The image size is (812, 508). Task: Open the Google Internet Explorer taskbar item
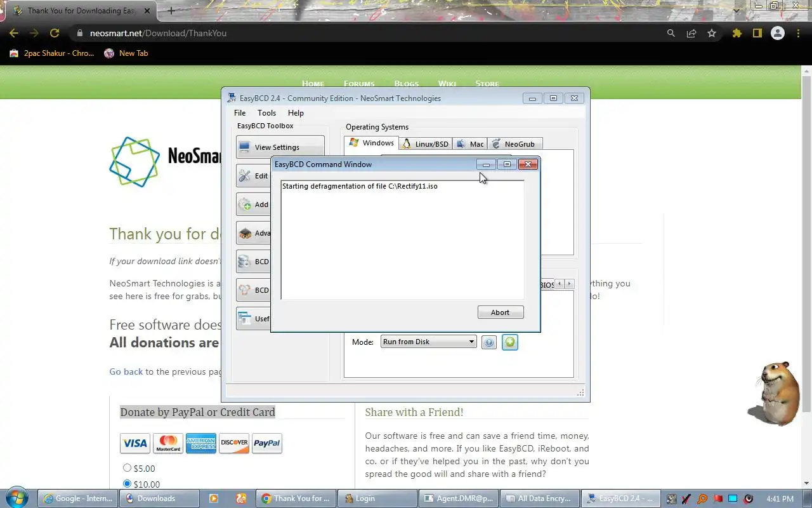click(x=79, y=498)
